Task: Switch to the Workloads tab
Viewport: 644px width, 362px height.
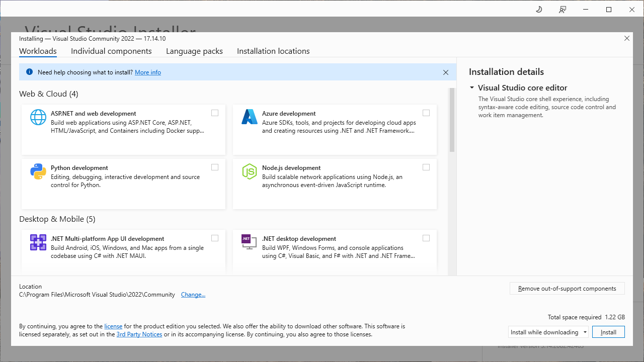Action: pos(38,51)
